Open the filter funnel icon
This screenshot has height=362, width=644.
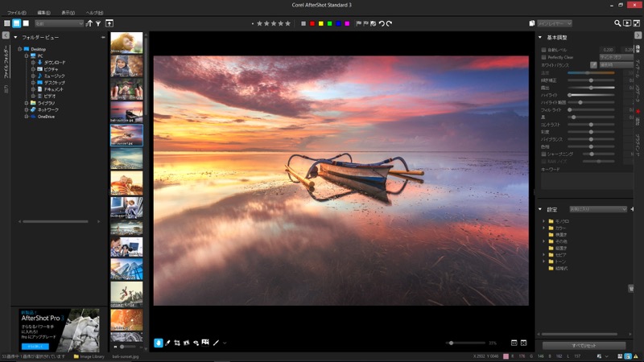(98, 23)
